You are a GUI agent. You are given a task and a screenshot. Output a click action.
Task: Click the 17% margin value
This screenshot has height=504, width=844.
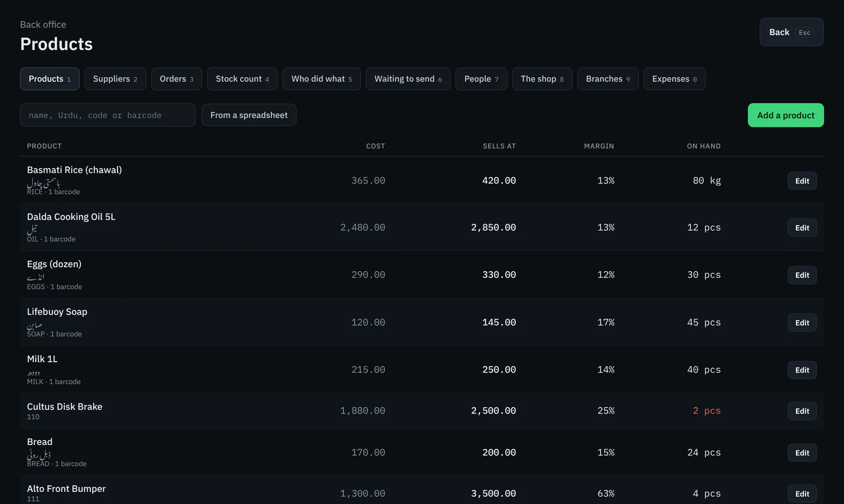(x=606, y=322)
